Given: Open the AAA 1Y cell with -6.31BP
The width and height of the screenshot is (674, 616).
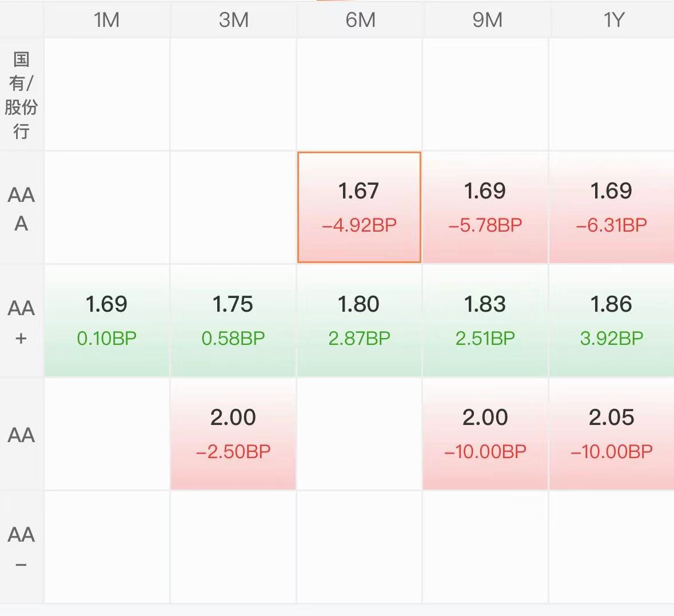Looking at the screenshot, I should point(611,207).
